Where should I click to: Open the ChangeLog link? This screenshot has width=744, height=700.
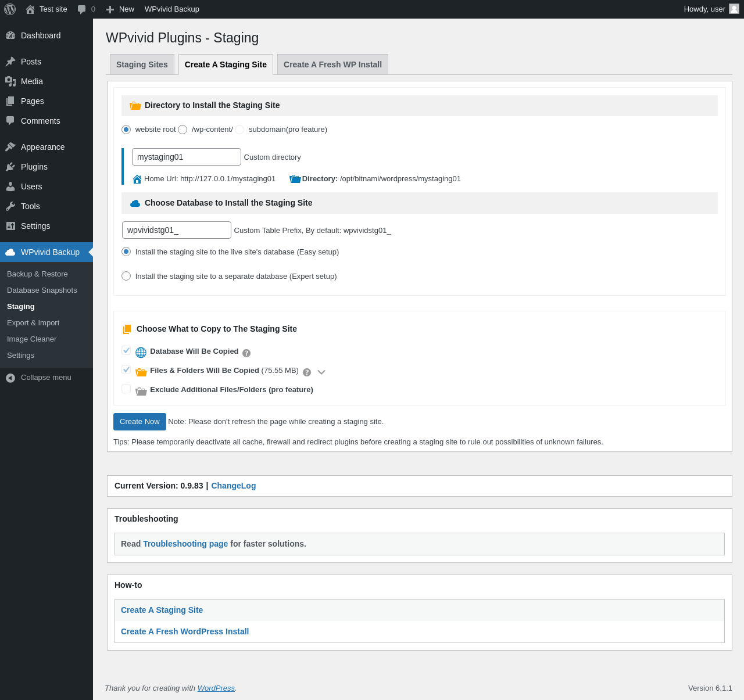(233, 486)
